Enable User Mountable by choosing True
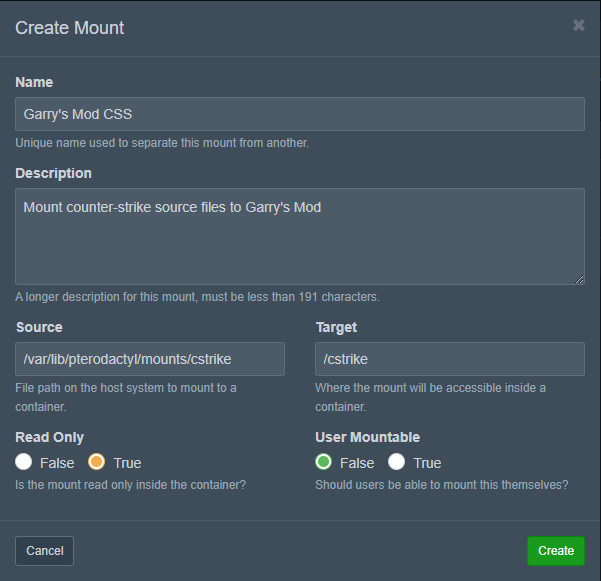Screen dimensions: 601x581 coord(397,463)
